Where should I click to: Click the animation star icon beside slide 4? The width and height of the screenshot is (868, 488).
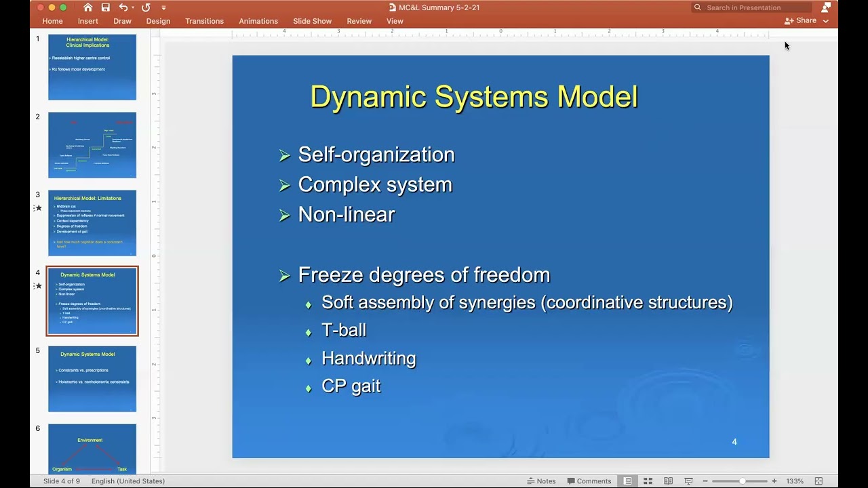coord(38,286)
